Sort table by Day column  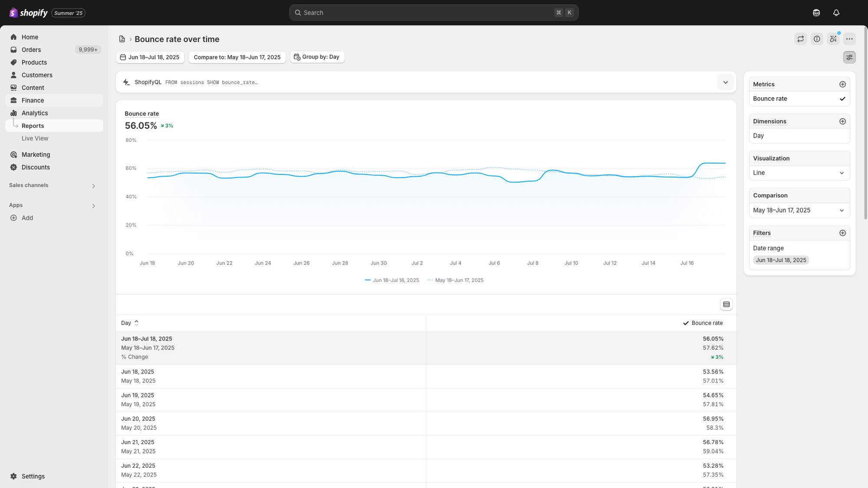click(130, 323)
